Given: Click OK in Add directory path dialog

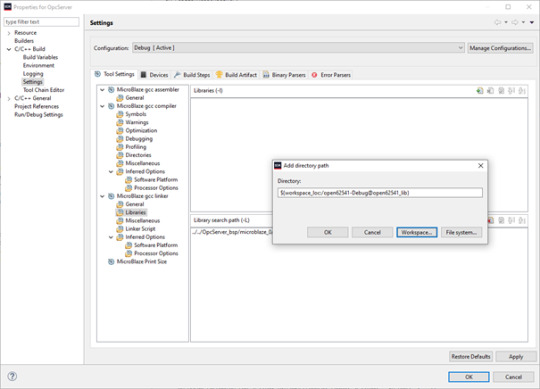Looking at the screenshot, I should [328, 232].
